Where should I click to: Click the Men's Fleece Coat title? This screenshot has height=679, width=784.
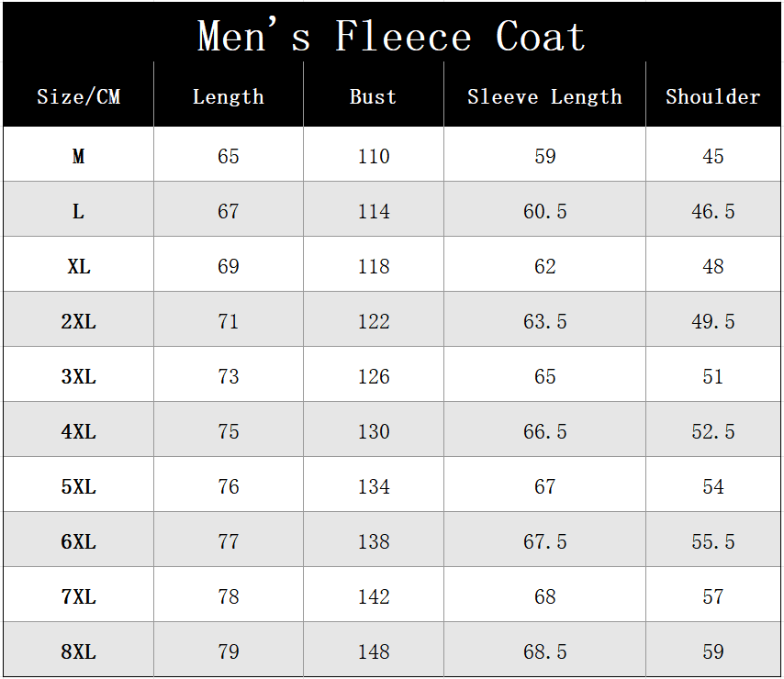pos(391,38)
